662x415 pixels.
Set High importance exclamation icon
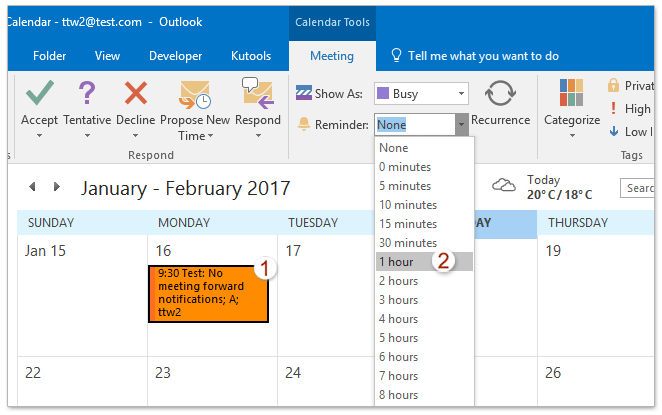tap(613, 108)
